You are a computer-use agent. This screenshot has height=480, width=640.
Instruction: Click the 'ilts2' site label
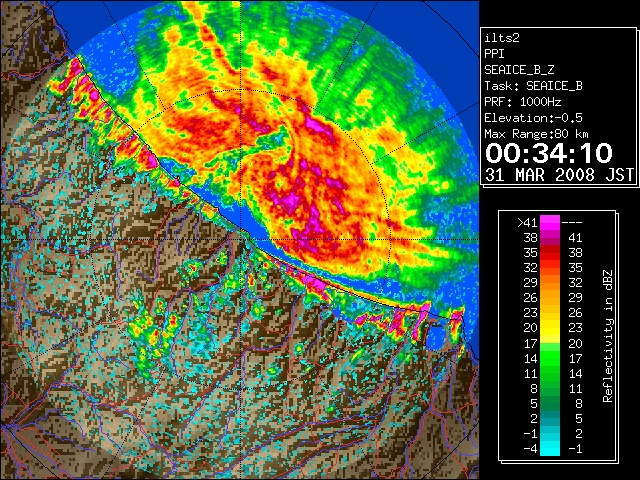tap(502, 38)
